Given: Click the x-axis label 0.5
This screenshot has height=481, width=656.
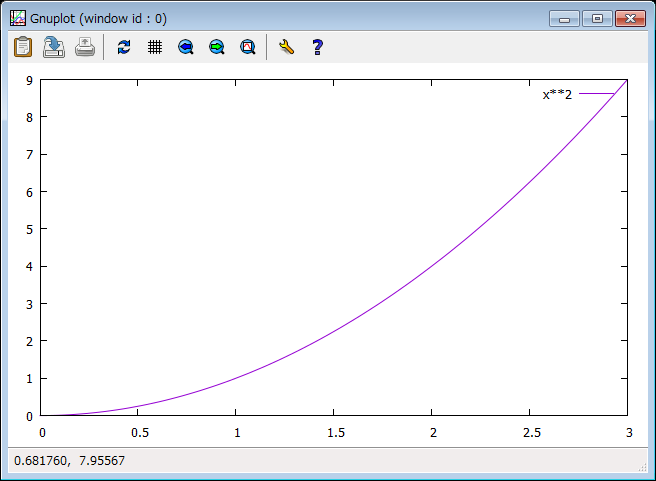Looking at the screenshot, I should (140, 432).
